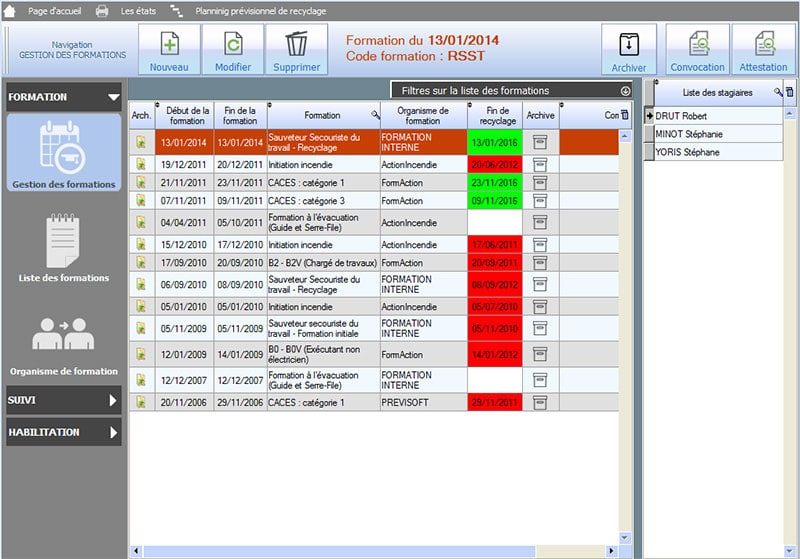The image size is (800, 559).
Task: Click archive box icon for 21/11/2011 row
Action: (x=540, y=183)
